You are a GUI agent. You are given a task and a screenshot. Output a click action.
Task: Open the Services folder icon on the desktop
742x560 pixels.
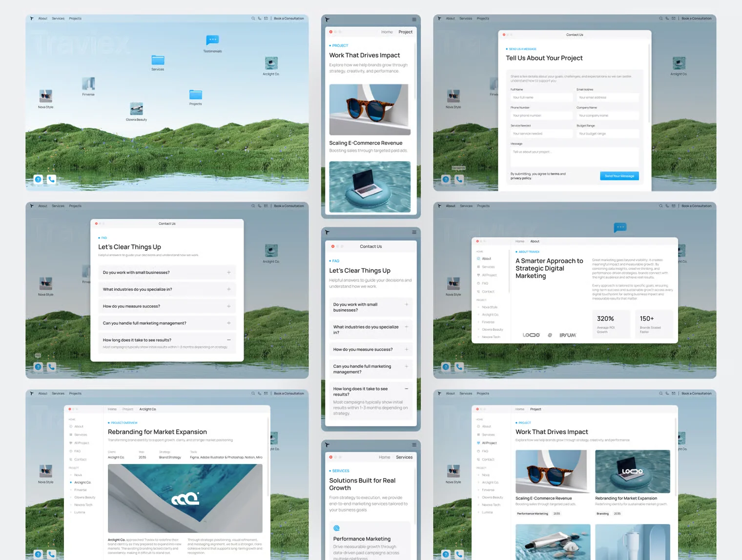(x=158, y=60)
